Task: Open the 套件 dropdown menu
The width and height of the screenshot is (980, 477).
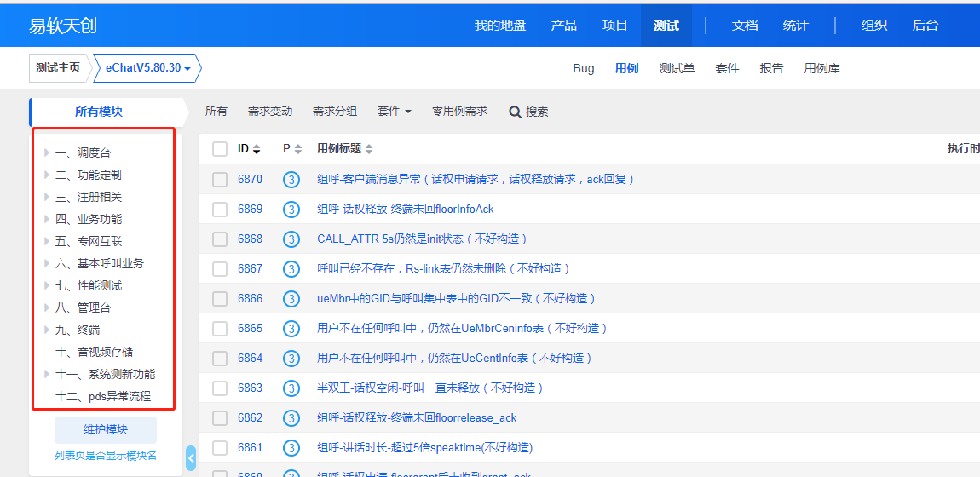Action: tap(394, 112)
